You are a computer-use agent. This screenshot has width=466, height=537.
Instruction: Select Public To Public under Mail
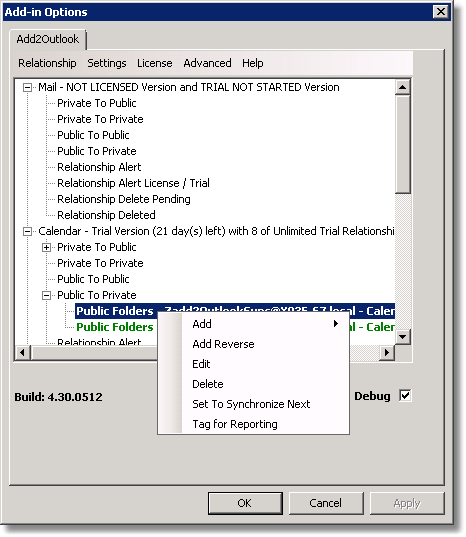click(x=93, y=135)
